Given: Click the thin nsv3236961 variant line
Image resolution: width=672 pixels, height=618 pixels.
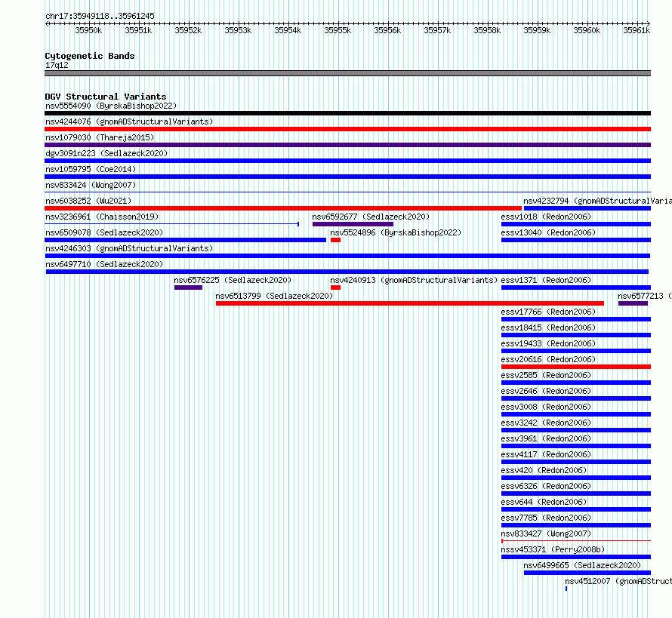Looking at the screenshot, I should (x=172, y=224).
